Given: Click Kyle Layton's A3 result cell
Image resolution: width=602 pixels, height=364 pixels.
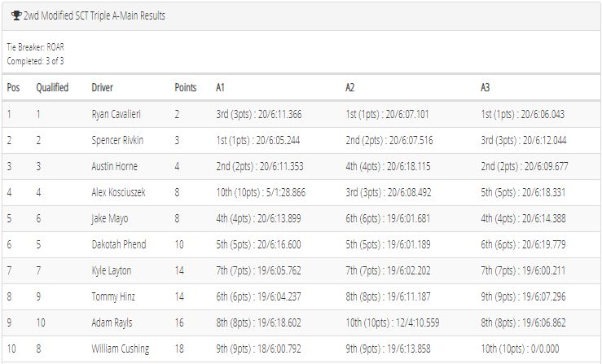Looking at the screenshot, I should pos(523,270).
